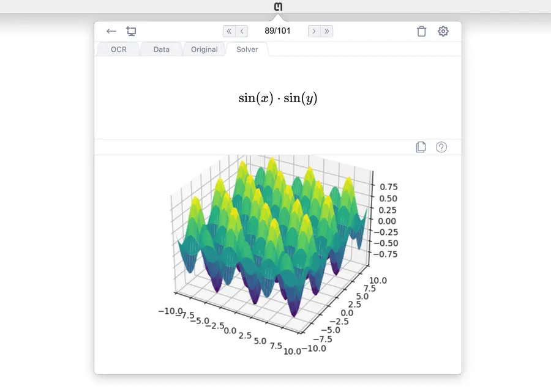Click the −10.0 x-axis tick label
The image size is (551, 392).
point(170,311)
